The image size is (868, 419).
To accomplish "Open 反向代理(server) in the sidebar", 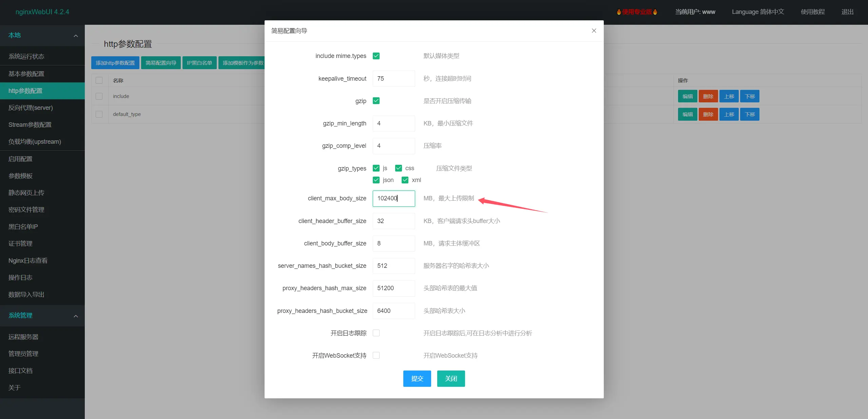I will coord(31,108).
